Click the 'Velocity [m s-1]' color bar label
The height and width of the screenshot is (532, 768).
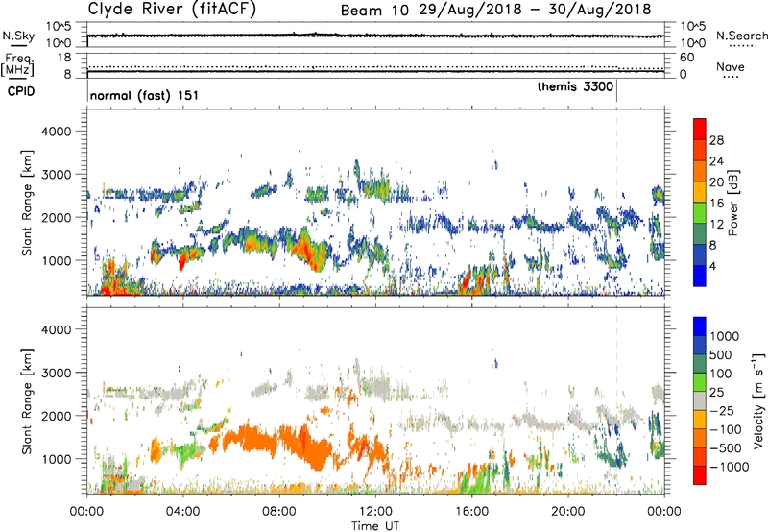coord(758,400)
